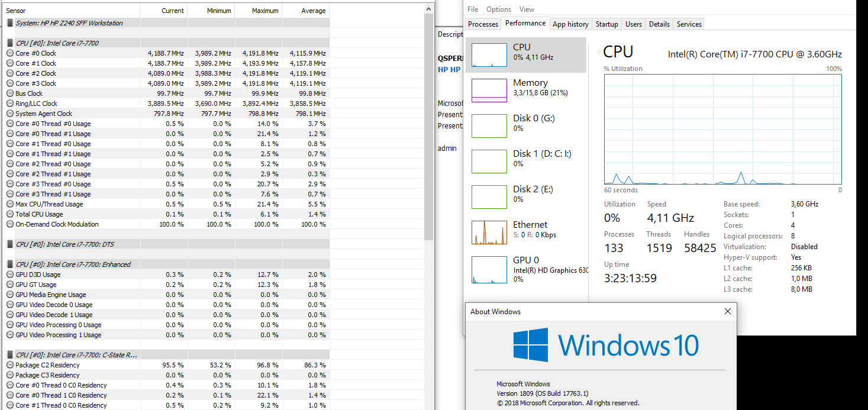This screenshot has height=410, width=868.
Task: Click the Package C2 Residency sensor icon
Action: pyautogui.click(x=10, y=365)
